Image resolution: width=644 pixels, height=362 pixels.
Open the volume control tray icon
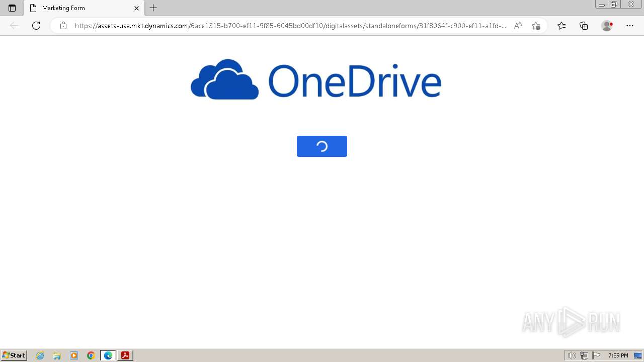(x=572, y=355)
